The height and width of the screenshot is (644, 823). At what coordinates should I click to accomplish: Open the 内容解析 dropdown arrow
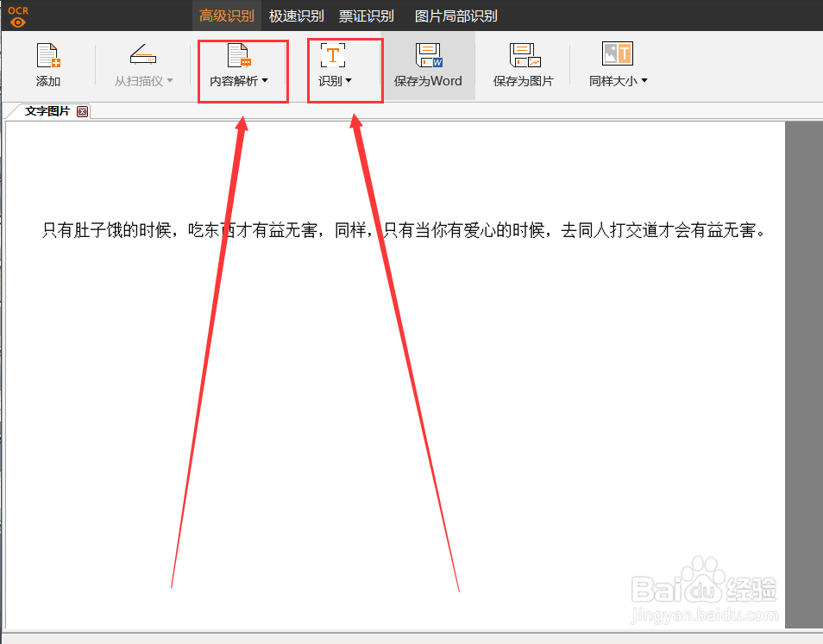pyautogui.click(x=266, y=82)
